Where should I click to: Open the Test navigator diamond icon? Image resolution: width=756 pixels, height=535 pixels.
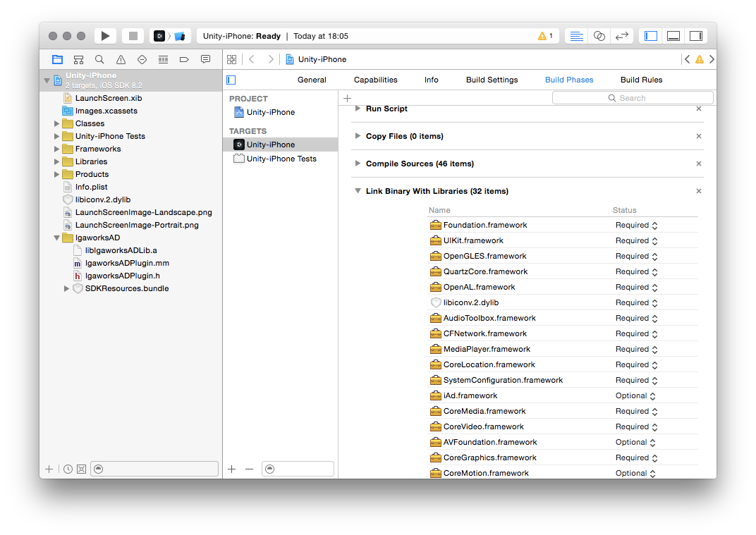point(142,59)
